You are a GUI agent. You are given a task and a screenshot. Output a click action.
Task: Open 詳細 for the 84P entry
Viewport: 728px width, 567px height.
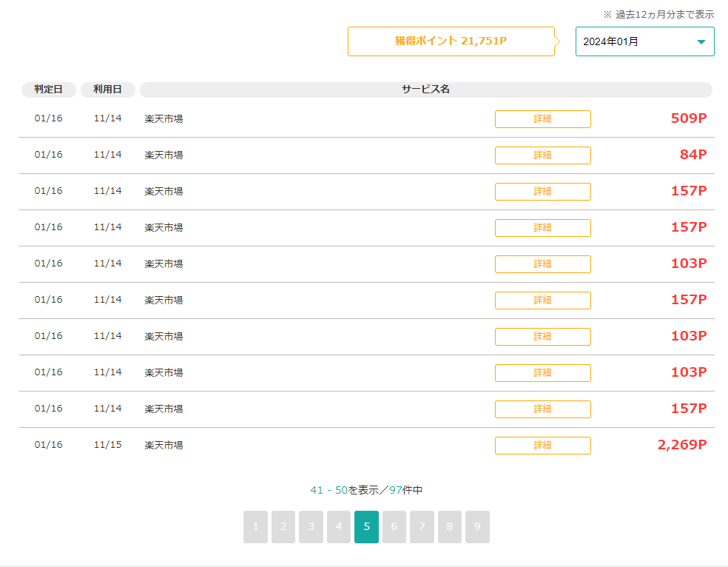[x=542, y=155]
